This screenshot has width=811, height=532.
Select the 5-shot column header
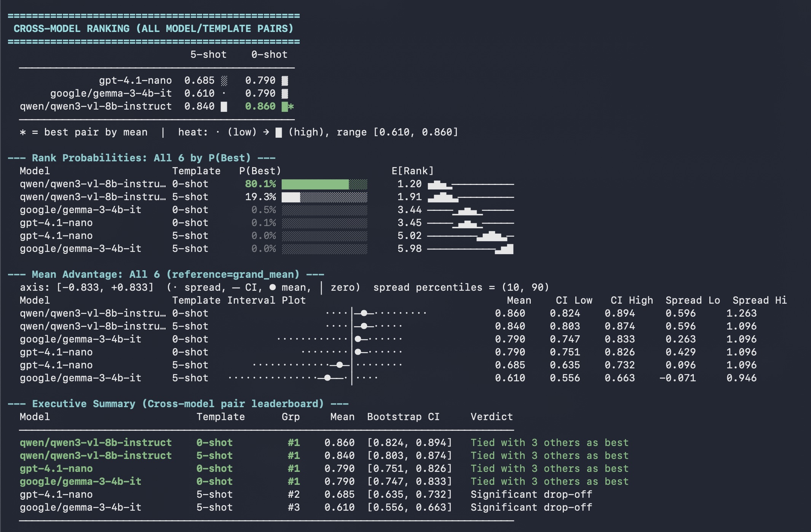pyautogui.click(x=208, y=54)
